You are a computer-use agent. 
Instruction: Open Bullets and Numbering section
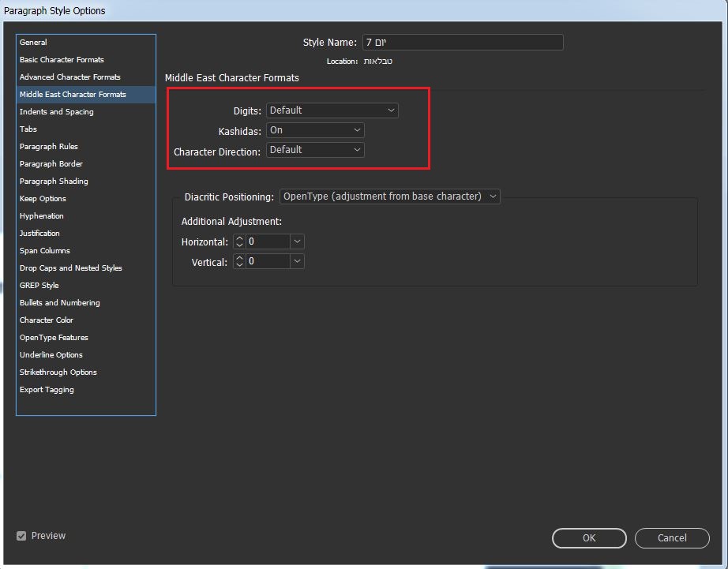pos(86,302)
